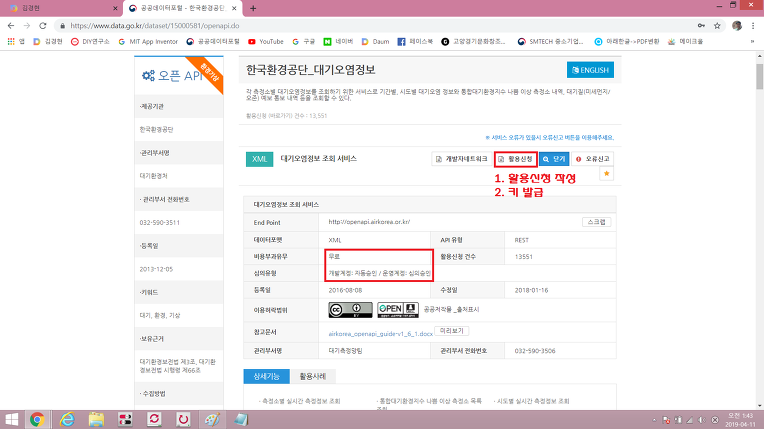Image resolution: width=764 pixels, height=429 pixels.
Task: Open the YouTube bookmark
Action: 266,42
